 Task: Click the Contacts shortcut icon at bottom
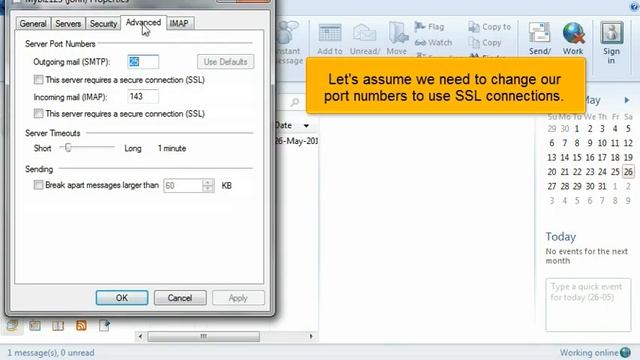58,325
